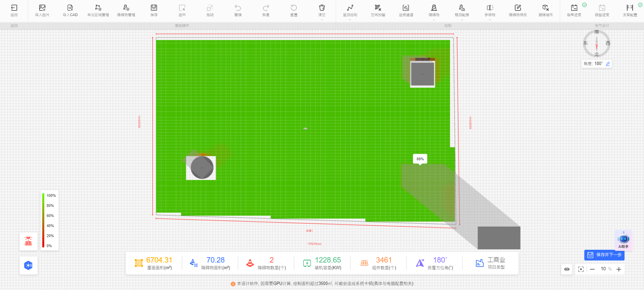The width and height of the screenshot is (644, 290).
Task: Click the zoom percentage value 10
Action: 603,269
